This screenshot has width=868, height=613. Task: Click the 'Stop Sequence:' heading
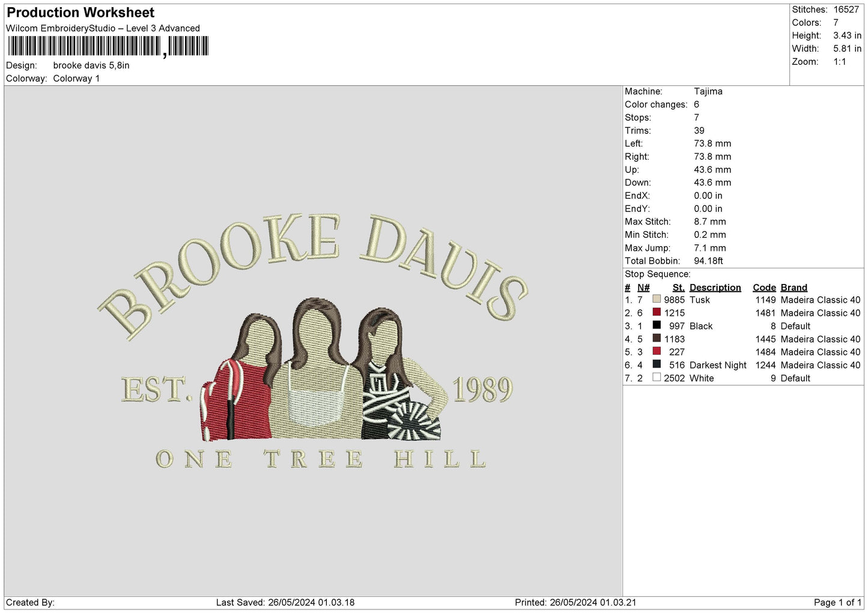point(658,274)
